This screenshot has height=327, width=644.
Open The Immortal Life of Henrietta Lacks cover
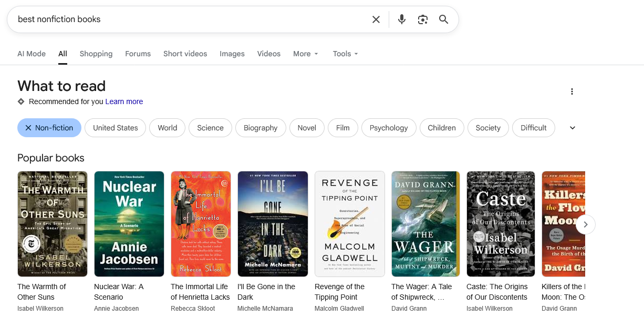pos(201,224)
